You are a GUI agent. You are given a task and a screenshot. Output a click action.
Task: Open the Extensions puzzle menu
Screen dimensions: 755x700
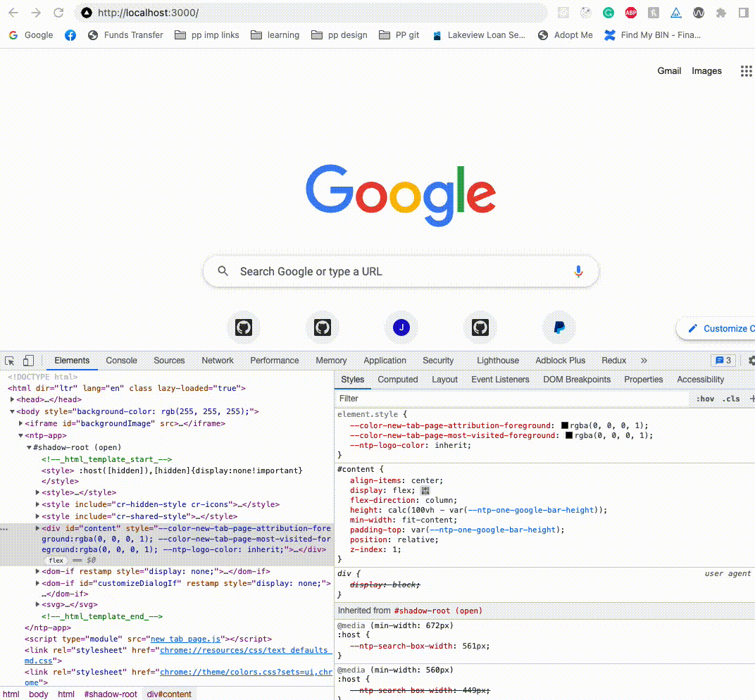click(720, 13)
